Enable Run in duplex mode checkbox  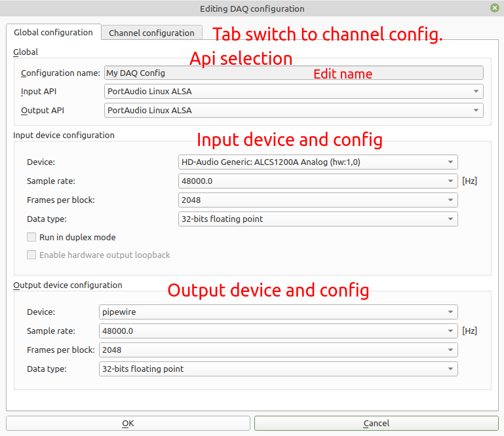coord(31,237)
